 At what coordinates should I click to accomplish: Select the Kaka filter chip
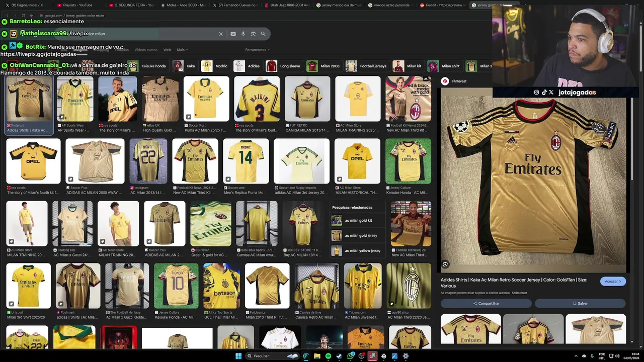[185, 66]
